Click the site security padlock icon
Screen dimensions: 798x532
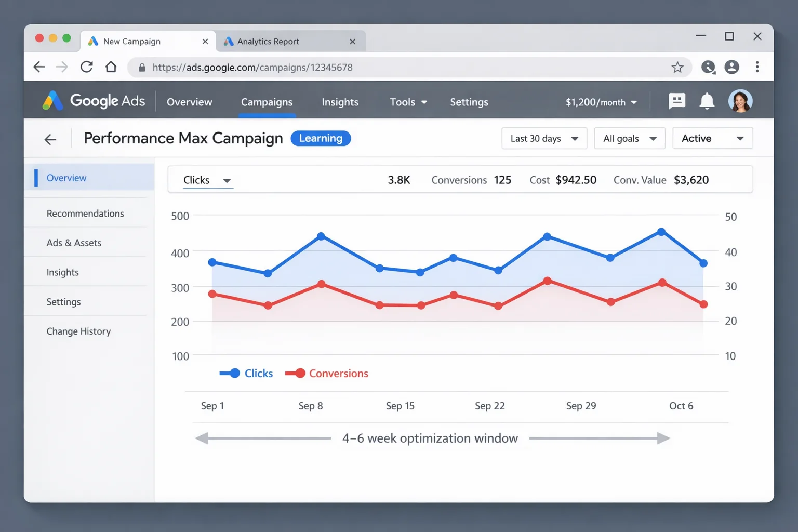tap(141, 67)
